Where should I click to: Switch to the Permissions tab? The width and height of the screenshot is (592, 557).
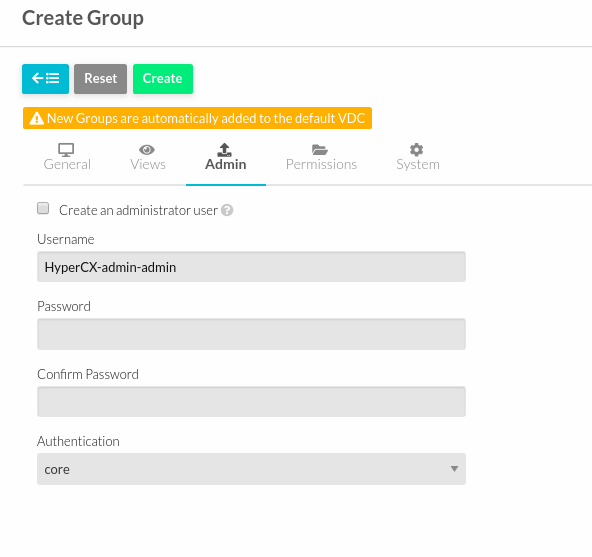[321, 157]
